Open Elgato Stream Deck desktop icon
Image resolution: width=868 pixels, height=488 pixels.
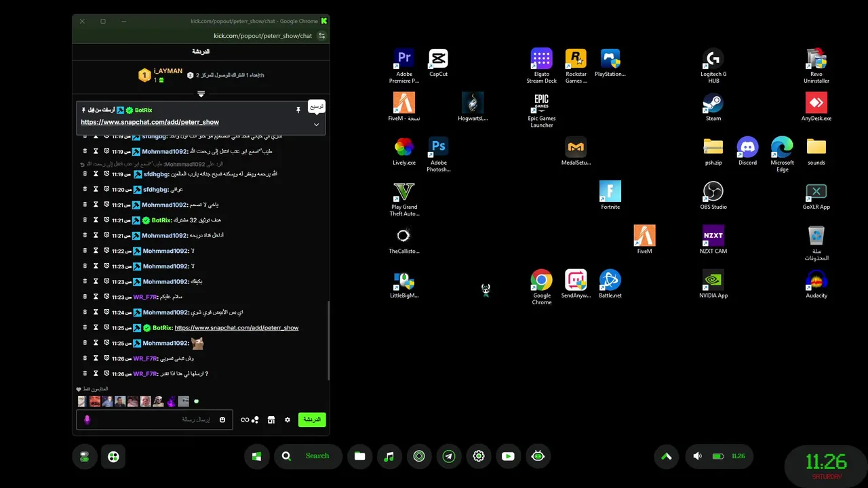coord(541,66)
